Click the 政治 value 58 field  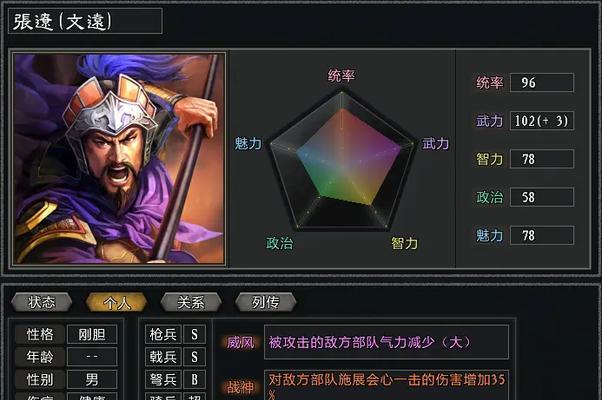pyautogui.click(x=542, y=197)
